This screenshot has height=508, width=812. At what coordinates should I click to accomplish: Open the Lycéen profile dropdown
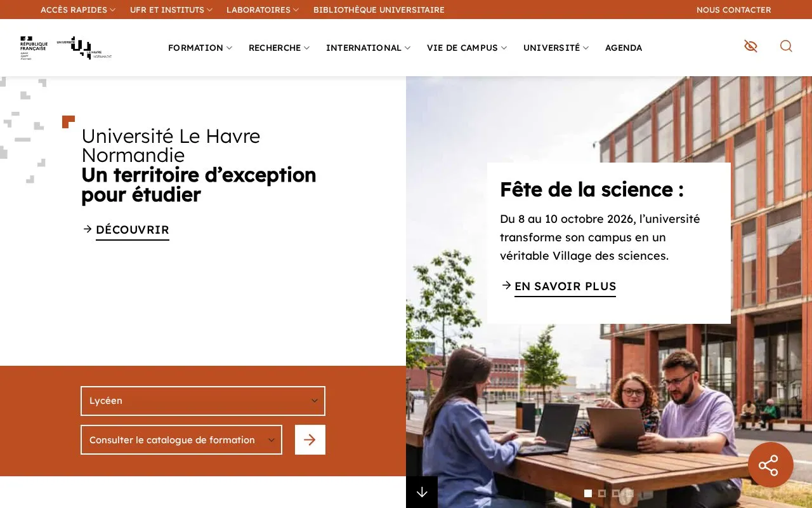point(203,401)
